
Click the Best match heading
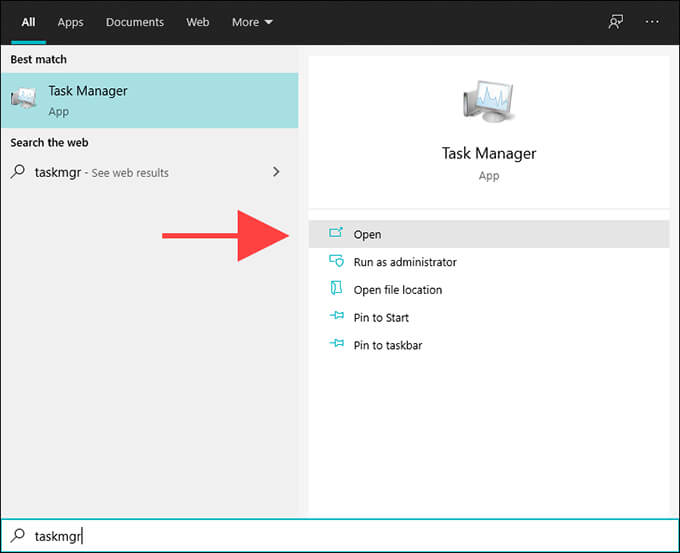point(39,59)
